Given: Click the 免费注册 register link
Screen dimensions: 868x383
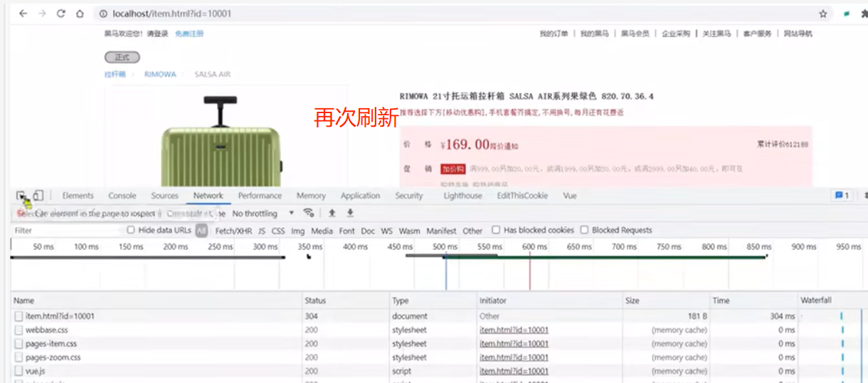Looking at the screenshot, I should 189,33.
